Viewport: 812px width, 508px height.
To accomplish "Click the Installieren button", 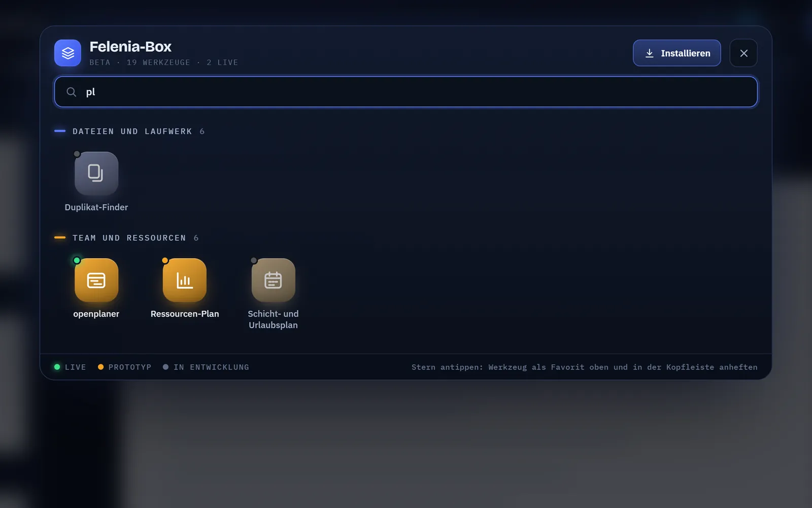I will click(676, 53).
